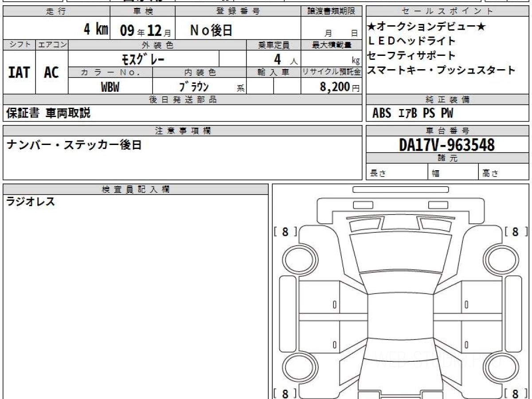Click the リサイクル預託金 header
The image size is (532, 399).
click(332, 72)
